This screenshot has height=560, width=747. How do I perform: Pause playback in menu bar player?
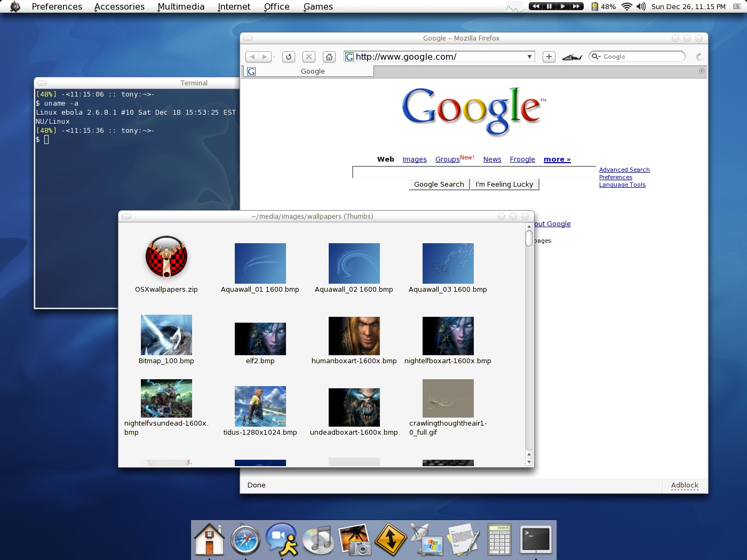tap(549, 6)
